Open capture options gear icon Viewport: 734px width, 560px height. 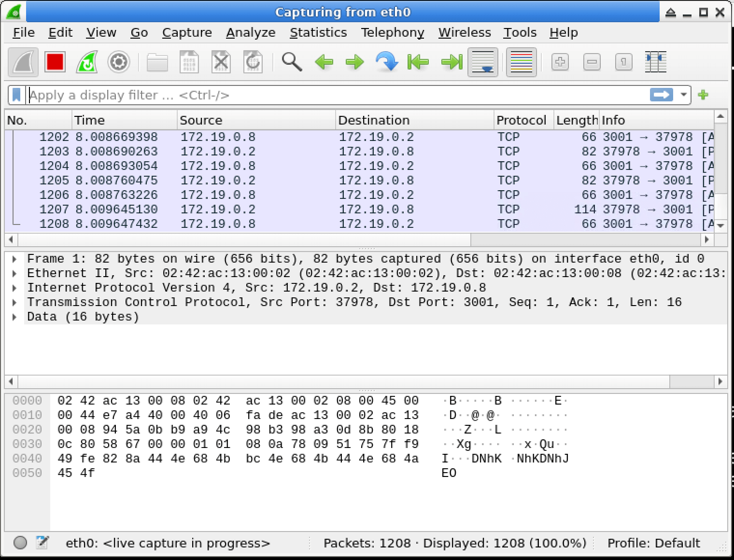coord(119,62)
